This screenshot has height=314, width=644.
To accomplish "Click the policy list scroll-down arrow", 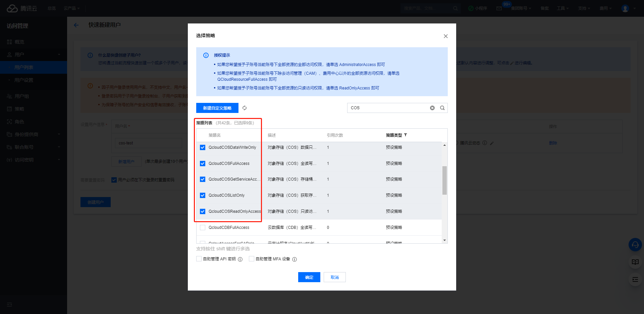I will (444, 240).
